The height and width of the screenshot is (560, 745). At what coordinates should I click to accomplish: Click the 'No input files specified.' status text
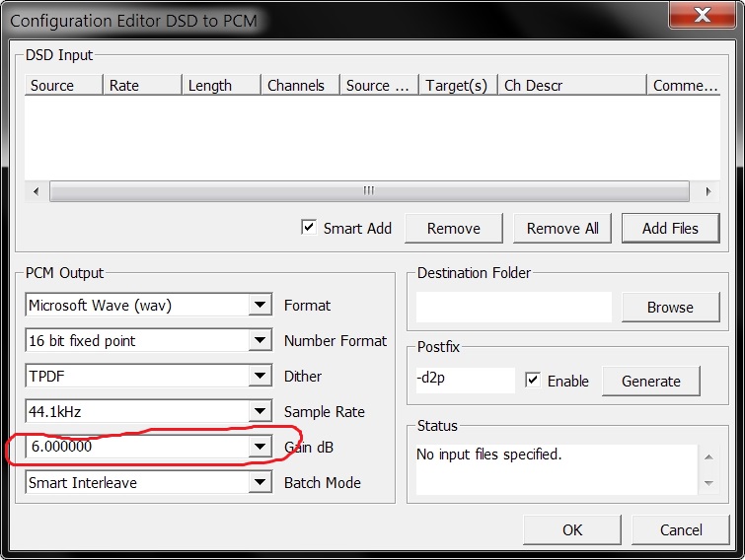click(x=488, y=455)
